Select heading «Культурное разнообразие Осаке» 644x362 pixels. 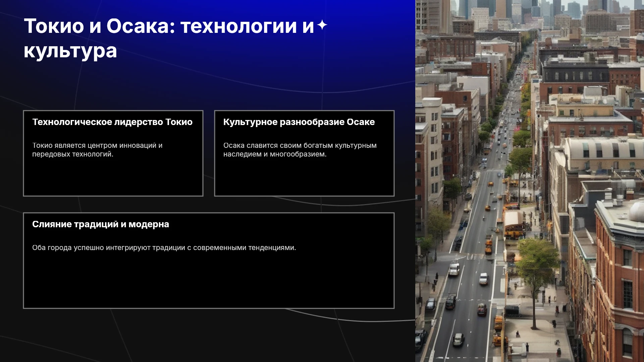[299, 122]
